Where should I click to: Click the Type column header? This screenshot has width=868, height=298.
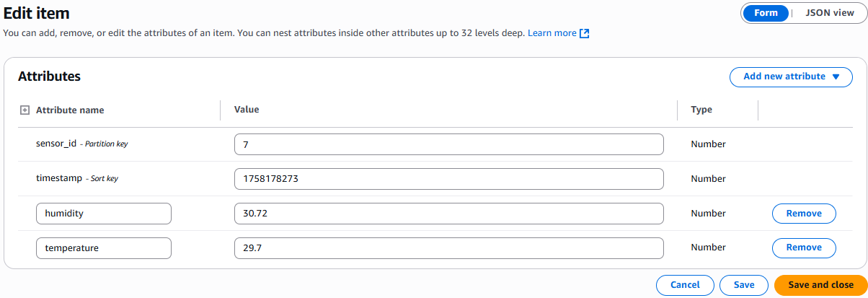(x=701, y=110)
